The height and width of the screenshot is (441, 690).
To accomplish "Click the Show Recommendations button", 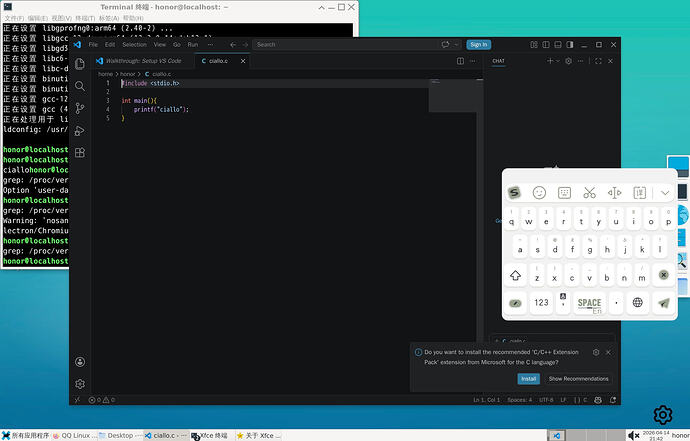I will (x=578, y=379).
